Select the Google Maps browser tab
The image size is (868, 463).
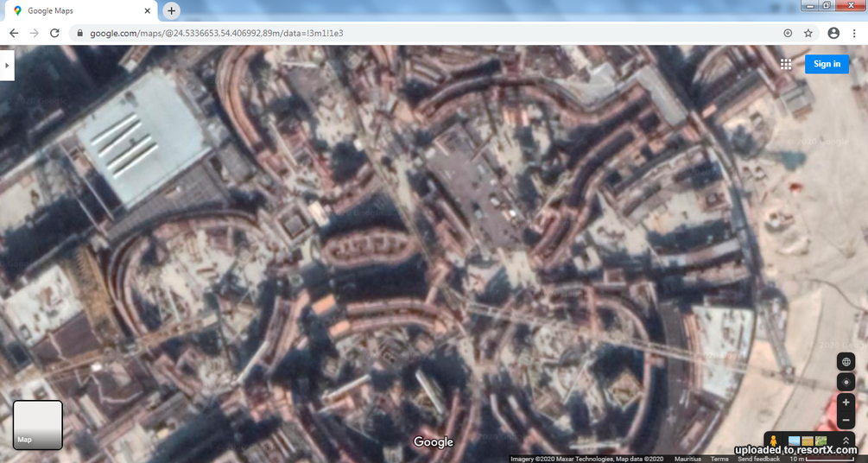[x=82, y=10]
